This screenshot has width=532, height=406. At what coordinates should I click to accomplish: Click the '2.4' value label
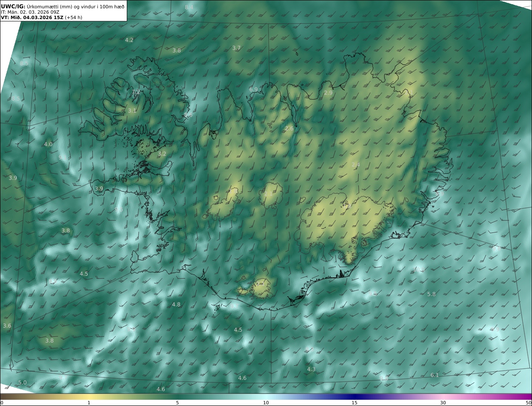pyautogui.click(x=356, y=165)
